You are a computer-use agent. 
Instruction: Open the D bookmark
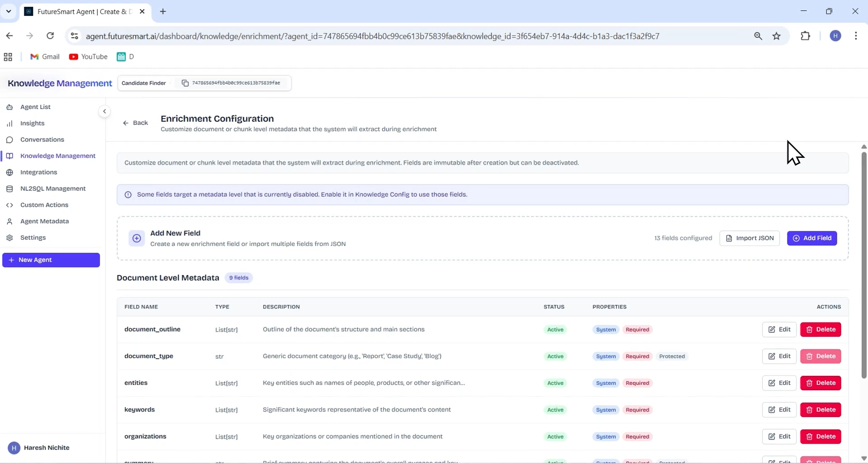coord(125,57)
